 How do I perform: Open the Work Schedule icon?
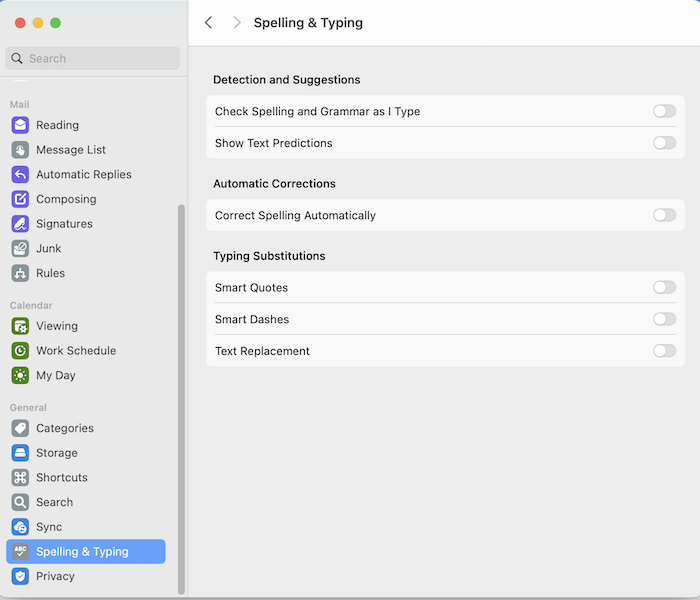(x=20, y=351)
